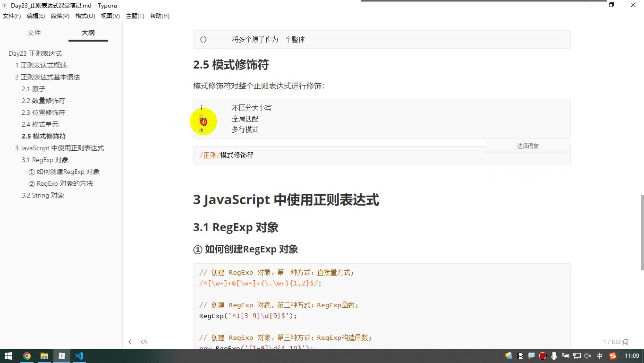
Task: Click the 1 / 832 词 word count
Action: tap(616, 342)
